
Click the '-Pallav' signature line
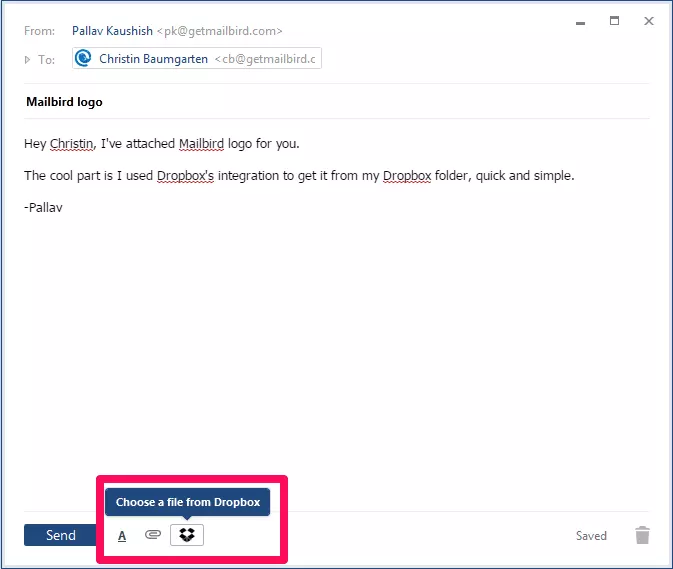(43, 208)
